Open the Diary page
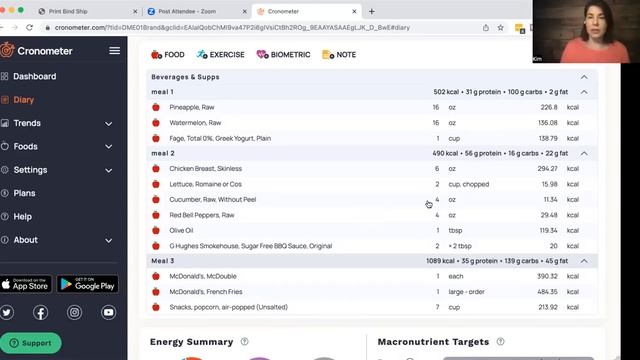This screenshot has height=360, width=640. pyautogui.click(x=23, y=100)
